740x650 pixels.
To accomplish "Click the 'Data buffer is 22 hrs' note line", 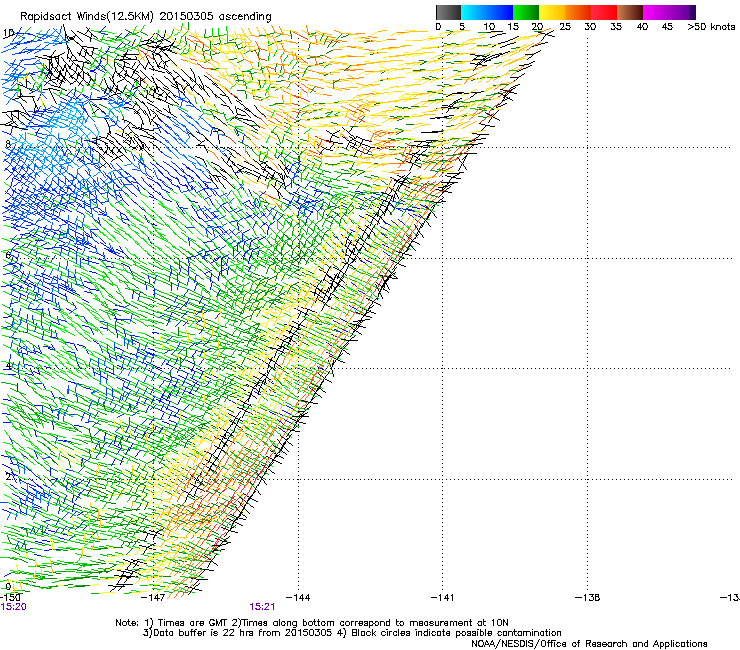I will 352,633.
